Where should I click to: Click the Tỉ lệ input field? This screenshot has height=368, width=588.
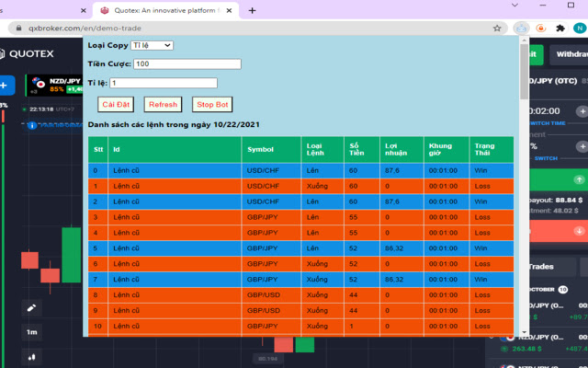click(164, 83)
